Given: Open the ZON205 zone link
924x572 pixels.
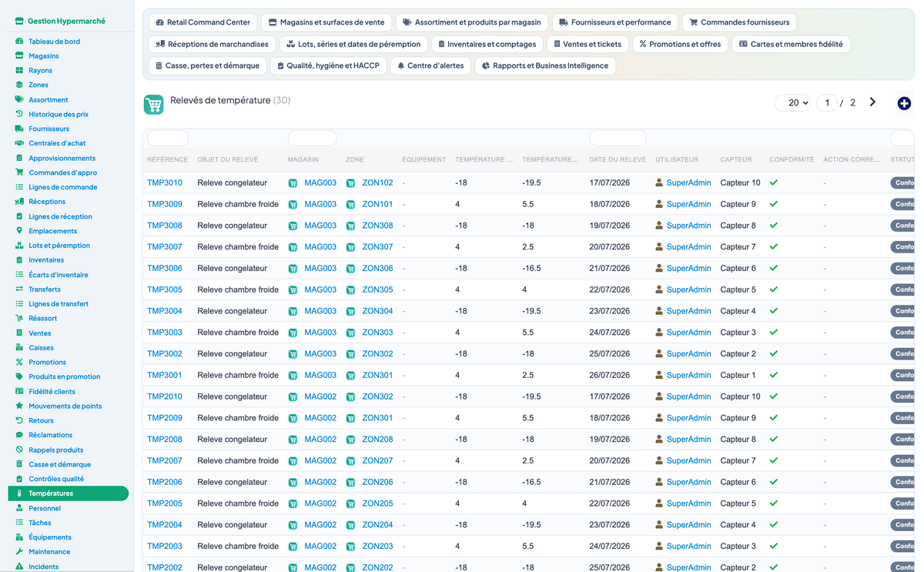Looking at the screenshot, I should 377,503.
